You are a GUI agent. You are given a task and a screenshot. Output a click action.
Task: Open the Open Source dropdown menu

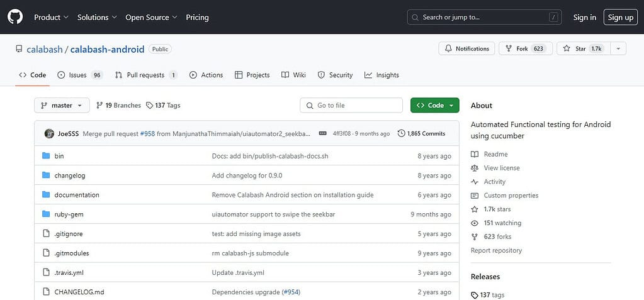pyautogui.click(x=151, y=17)
